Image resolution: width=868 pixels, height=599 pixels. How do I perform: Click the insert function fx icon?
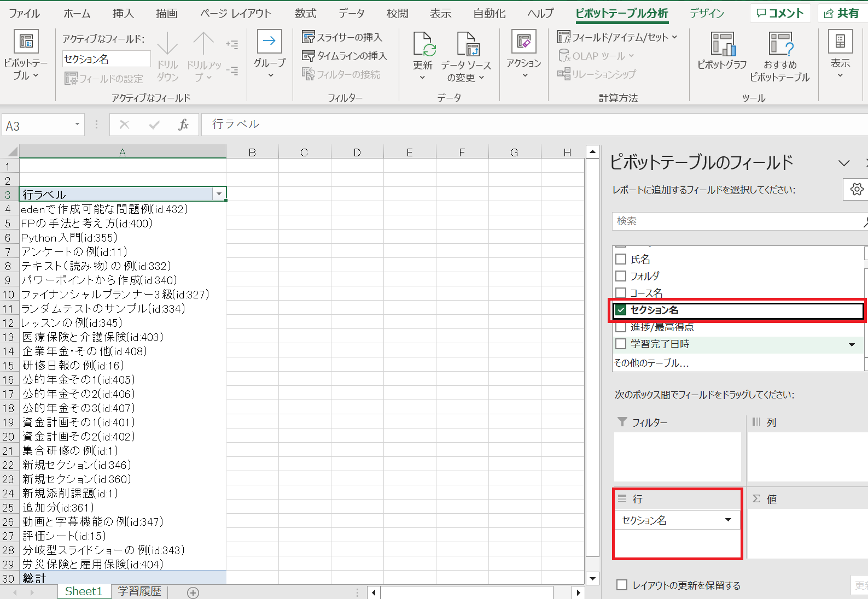coord(183,125)
